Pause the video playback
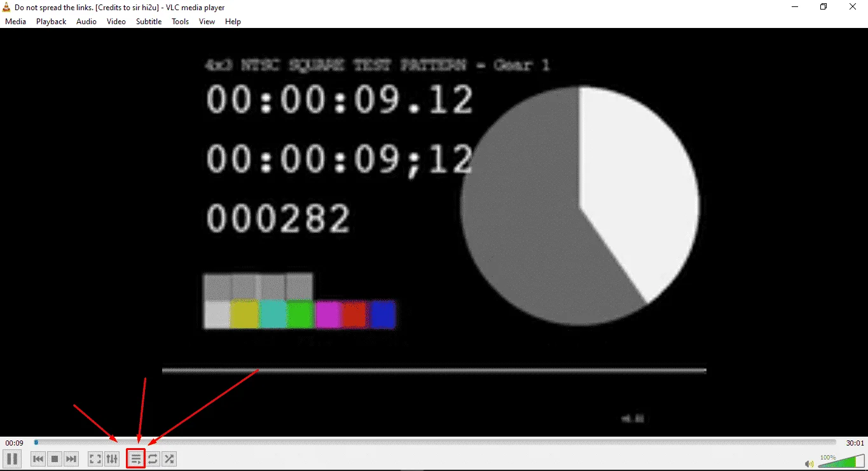The height and width of the screenshot is (471, 868). (12, 458)
